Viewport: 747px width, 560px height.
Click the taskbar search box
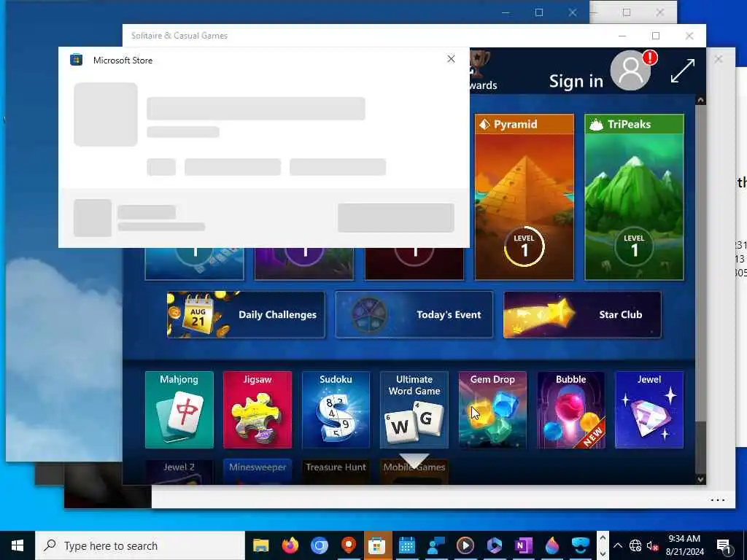pos(140,545)
